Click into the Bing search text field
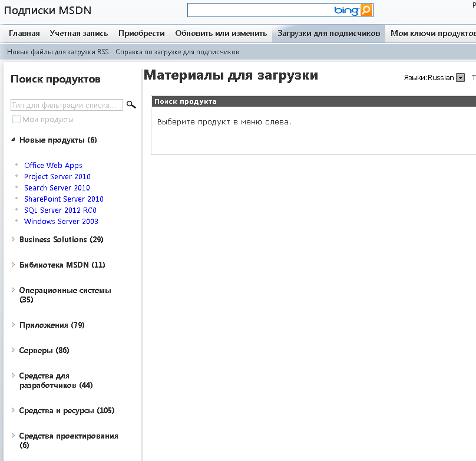Image resolution: width=476 pixels, height=461 pixels. tap(260, 11)
